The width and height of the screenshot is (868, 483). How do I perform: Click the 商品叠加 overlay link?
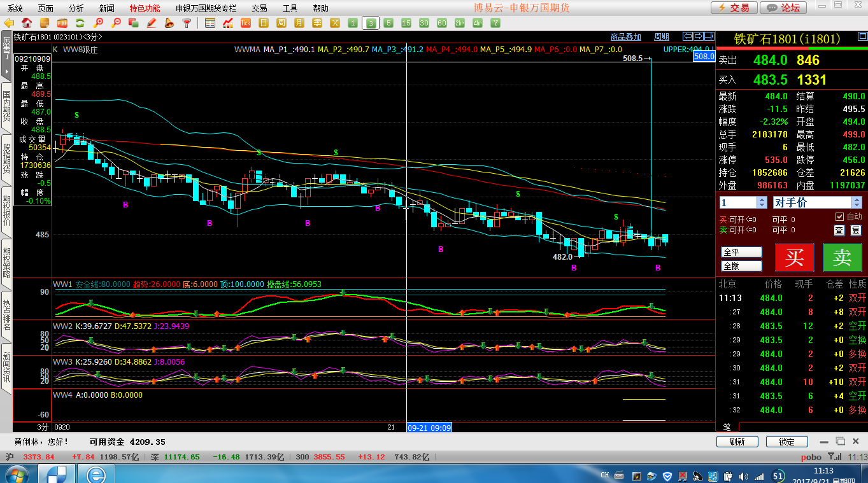click(625, 37)
